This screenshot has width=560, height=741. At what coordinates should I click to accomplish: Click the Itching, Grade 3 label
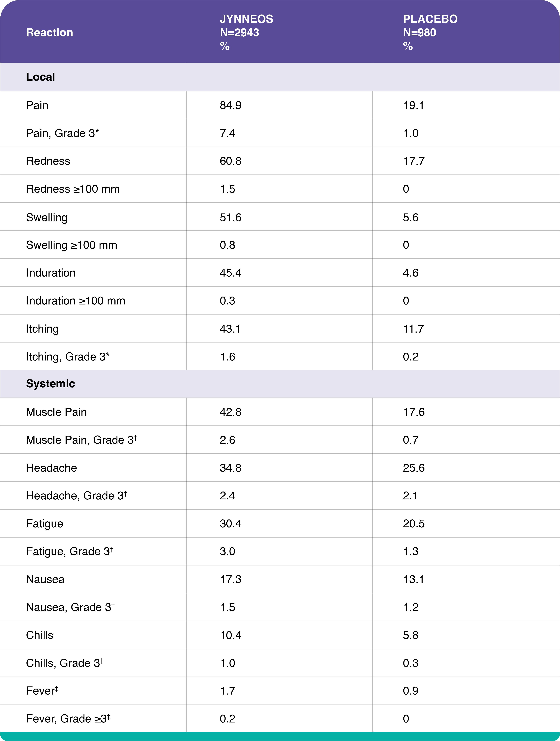click(68, 356)
